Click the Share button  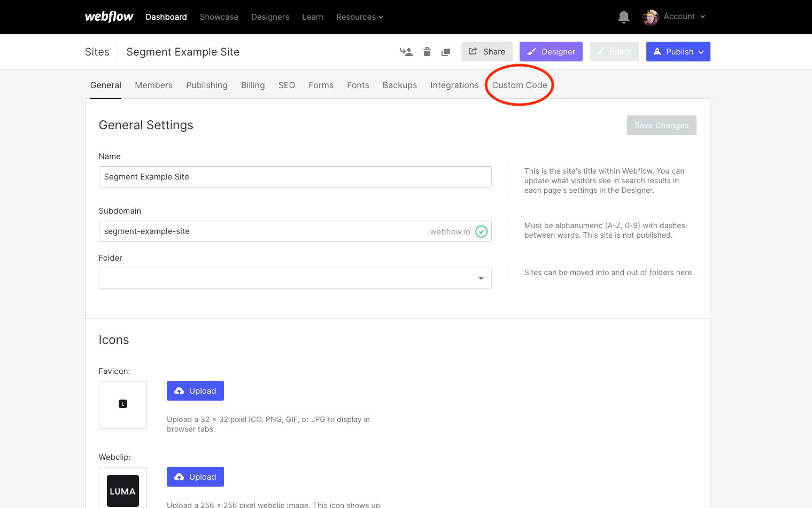486,52
